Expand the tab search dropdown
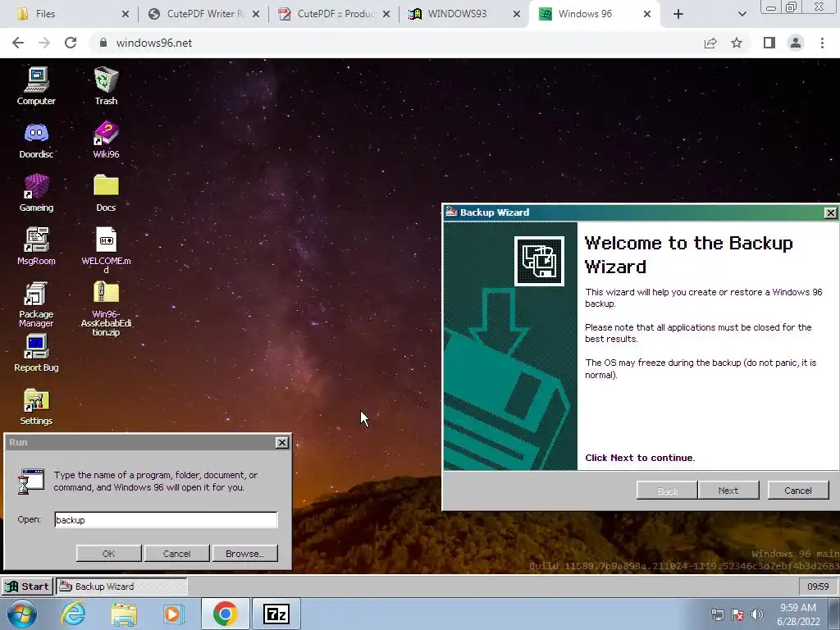This screenshot has height=630, width=840. pos(742,14)
